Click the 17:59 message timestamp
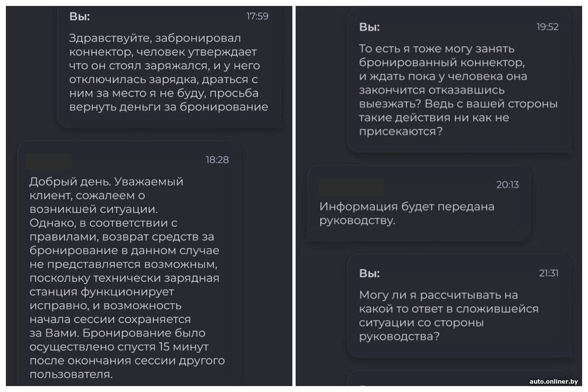Image resolution: width=588 pixels, height=392 pixels. click(x=257, y=16)
